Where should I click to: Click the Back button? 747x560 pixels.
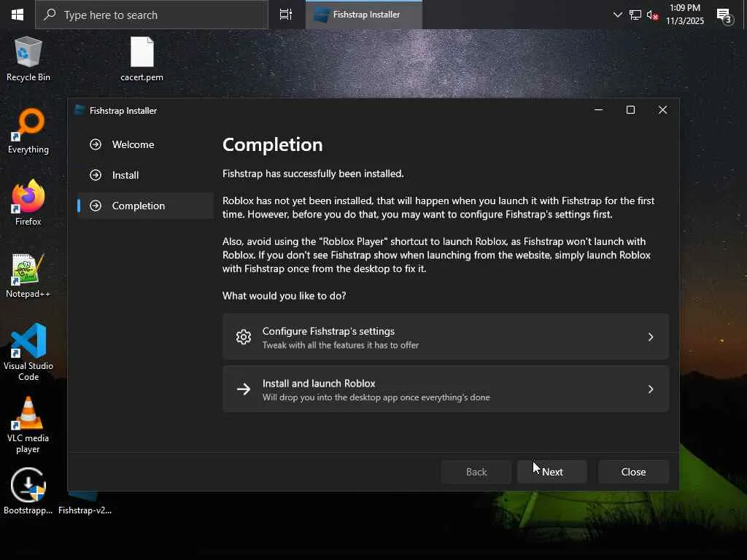476,472
